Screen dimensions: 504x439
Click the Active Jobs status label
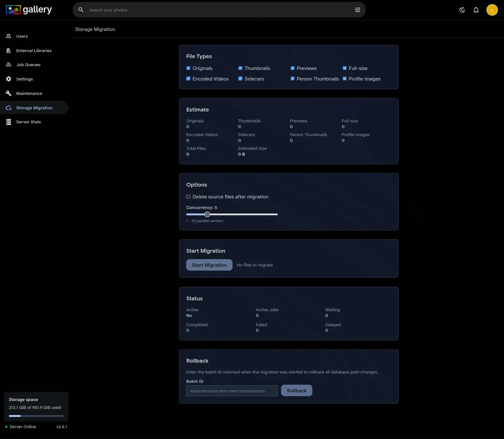[267, 310]
